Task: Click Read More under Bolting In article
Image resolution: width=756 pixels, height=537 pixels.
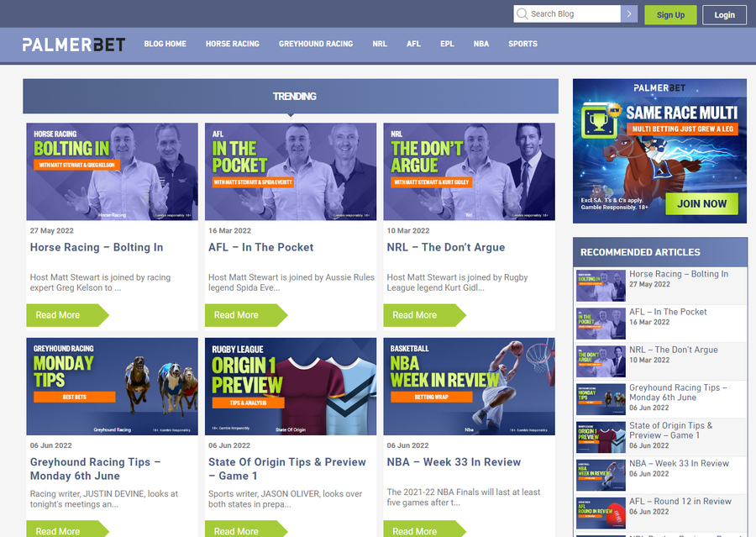Action: click(67, 315)
